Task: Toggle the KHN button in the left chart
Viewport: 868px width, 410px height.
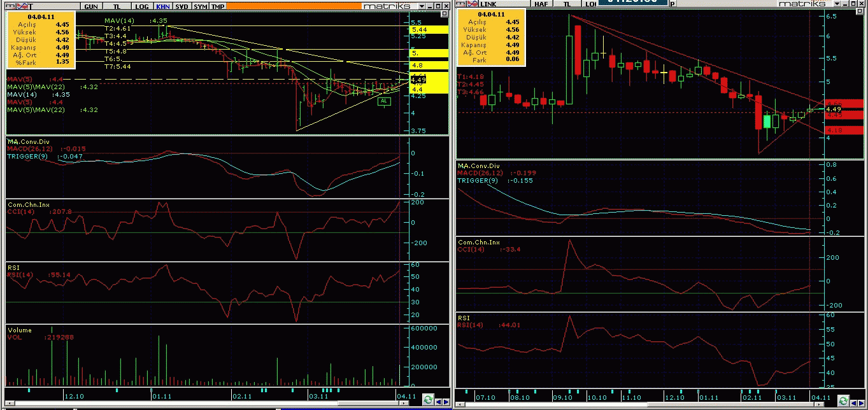Action: click(x=163, y=6)
